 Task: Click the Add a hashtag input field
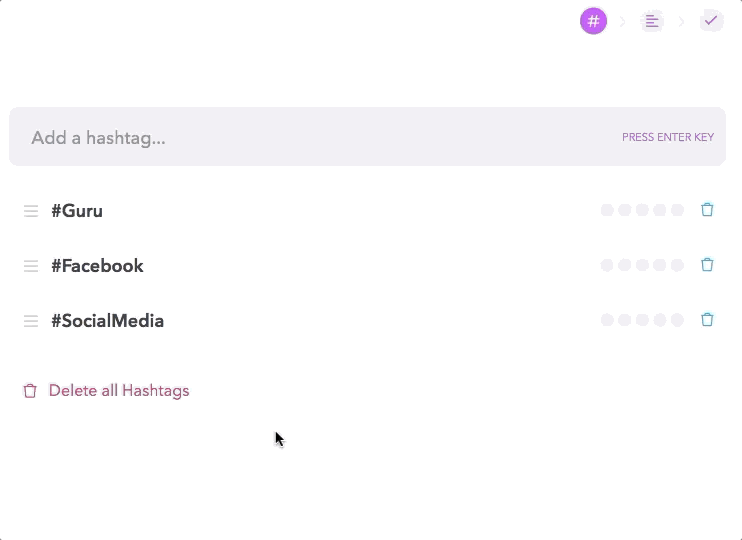coord(367,137)
